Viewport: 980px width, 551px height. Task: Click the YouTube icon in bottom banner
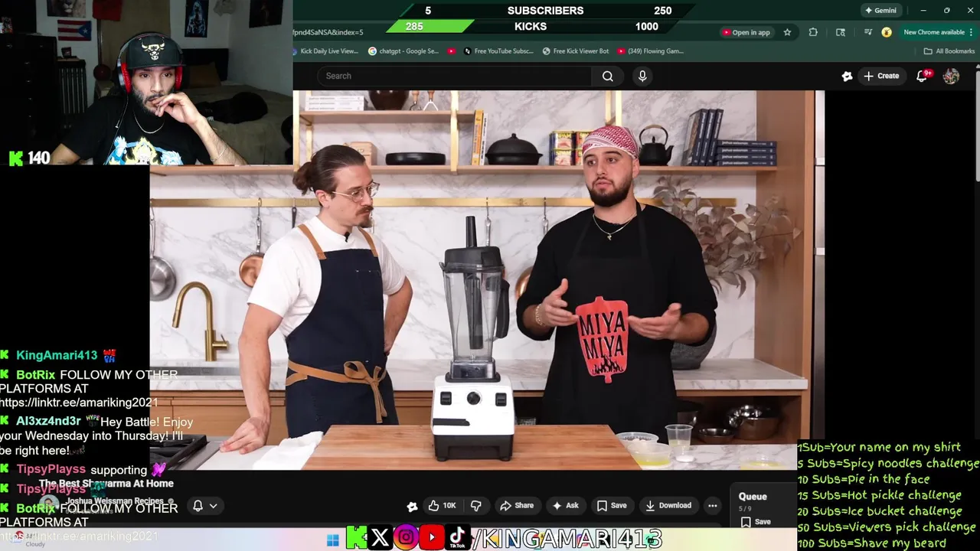pos(432,537)
